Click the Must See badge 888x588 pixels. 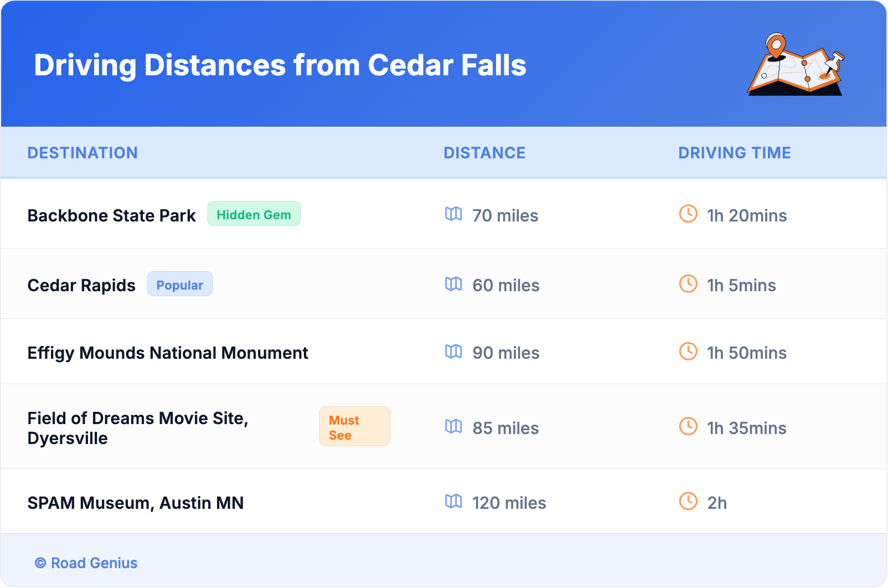pos(354,427)
